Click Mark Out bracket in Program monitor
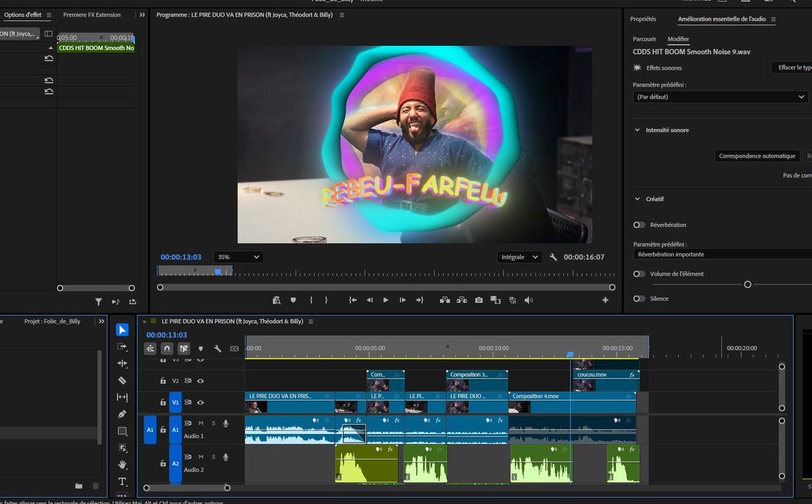 point(326,300)
